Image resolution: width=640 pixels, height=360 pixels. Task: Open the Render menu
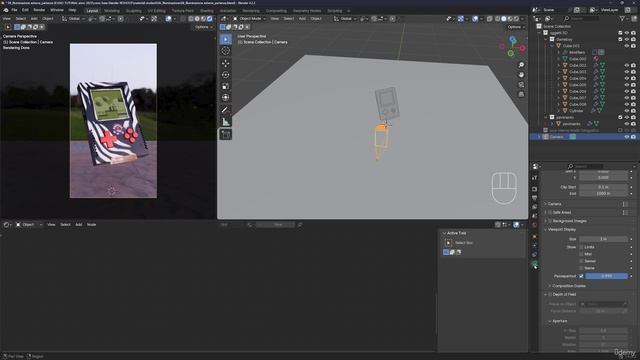(x=39, y=10)
